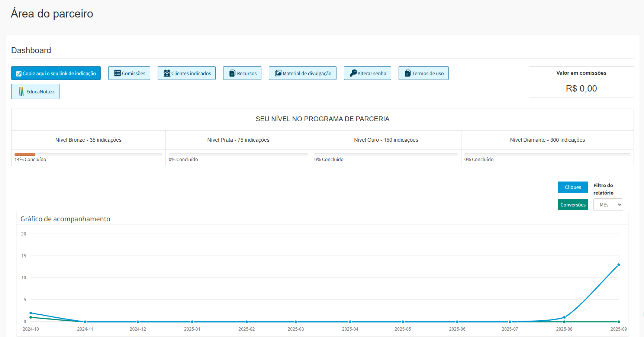Toggle the Cliques chart series

coord(573,187)
